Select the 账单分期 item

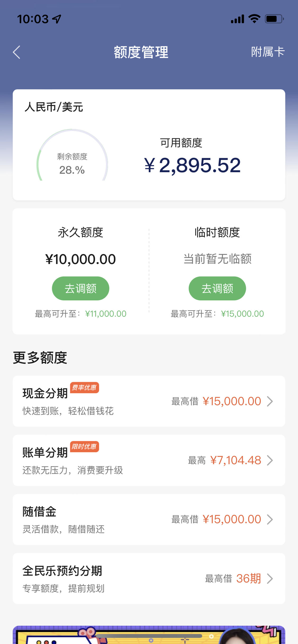[149, 460]
